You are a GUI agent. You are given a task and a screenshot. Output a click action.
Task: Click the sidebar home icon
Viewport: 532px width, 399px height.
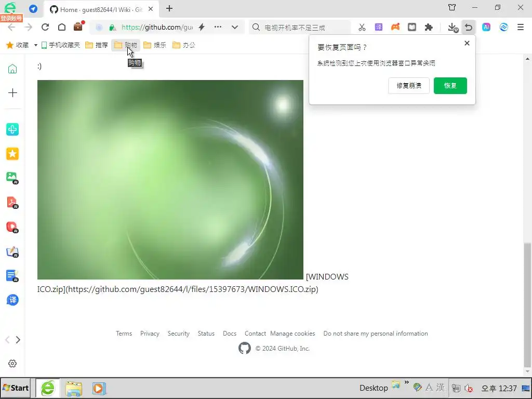(x=12, y=69)
